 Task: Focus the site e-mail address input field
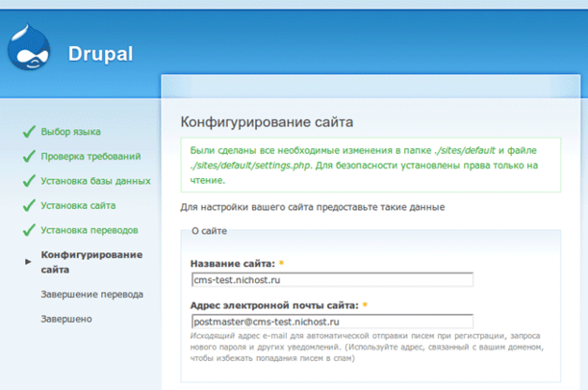(x=332, y=322)
